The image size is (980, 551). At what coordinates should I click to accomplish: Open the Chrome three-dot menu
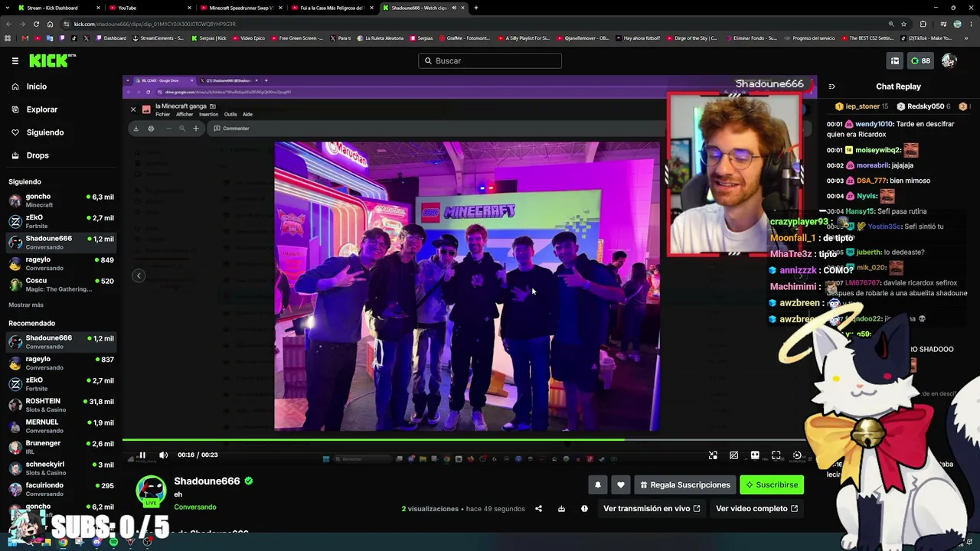pyautogui.click(x=970, y=24)
